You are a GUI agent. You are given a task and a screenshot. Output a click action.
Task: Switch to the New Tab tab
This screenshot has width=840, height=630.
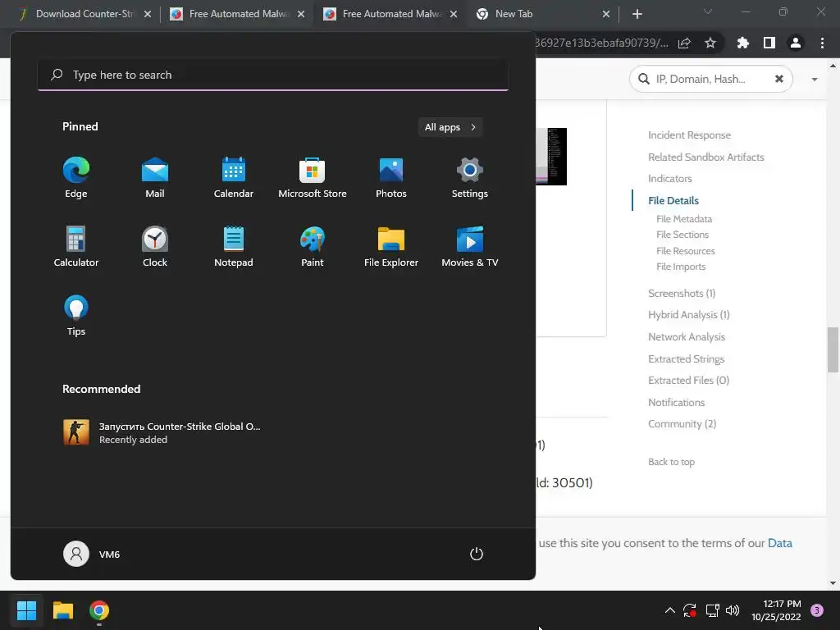[x=536, y=14]
